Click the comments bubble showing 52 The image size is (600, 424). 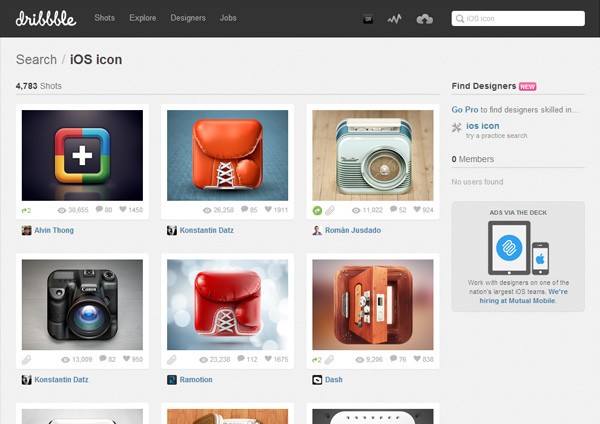click(x=393, y=209)
